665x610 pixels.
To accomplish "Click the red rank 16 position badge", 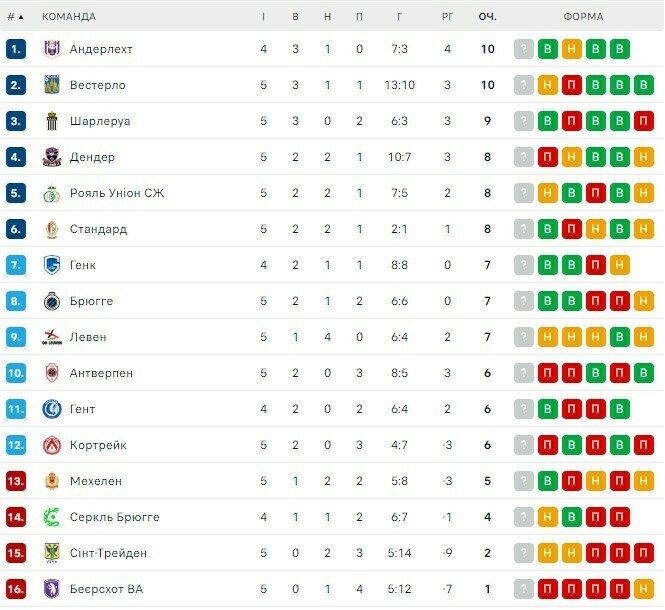I will [15, 589].
